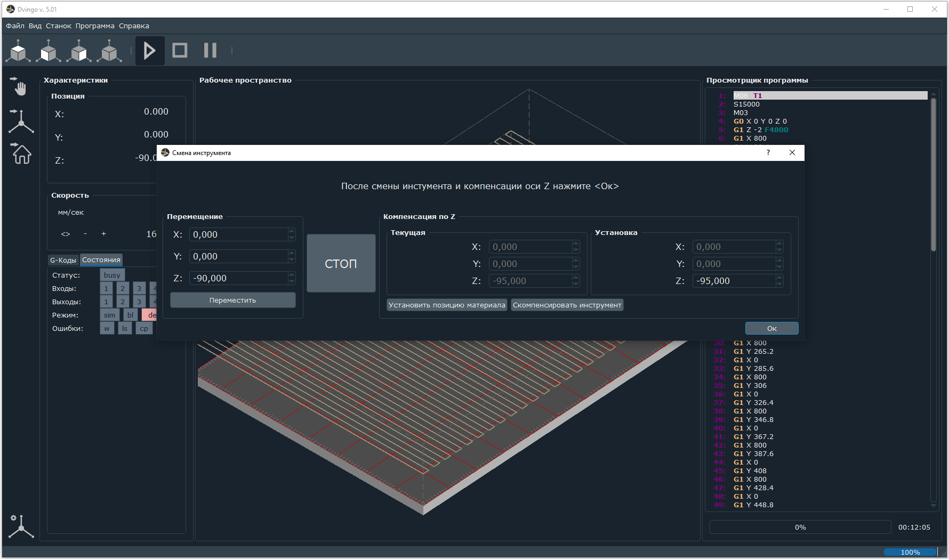The image size is (949, 560).
Task: Switch to the G-Коды tab
Action: pyautogui.click(x=63, y=260)
